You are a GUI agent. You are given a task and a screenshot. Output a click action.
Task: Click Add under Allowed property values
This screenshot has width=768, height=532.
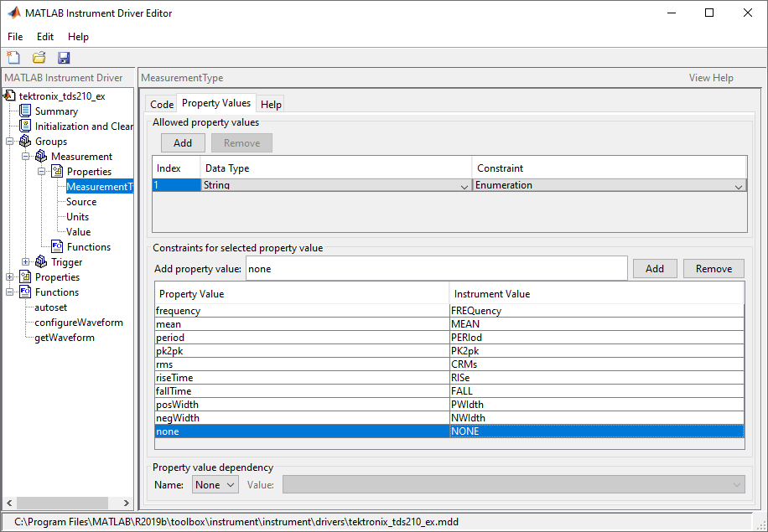click(x=183, y=143)
